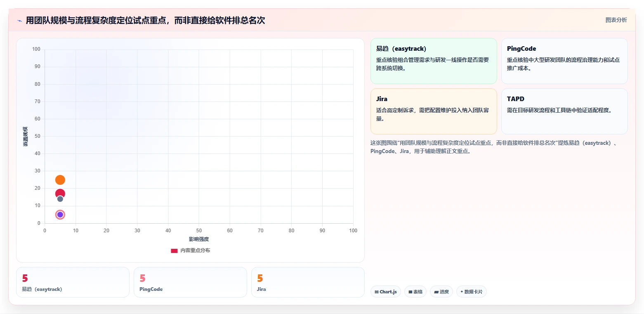Viewport: 644px width, 314px height.
Task: Click the 表格 tag
Action: 415,292
